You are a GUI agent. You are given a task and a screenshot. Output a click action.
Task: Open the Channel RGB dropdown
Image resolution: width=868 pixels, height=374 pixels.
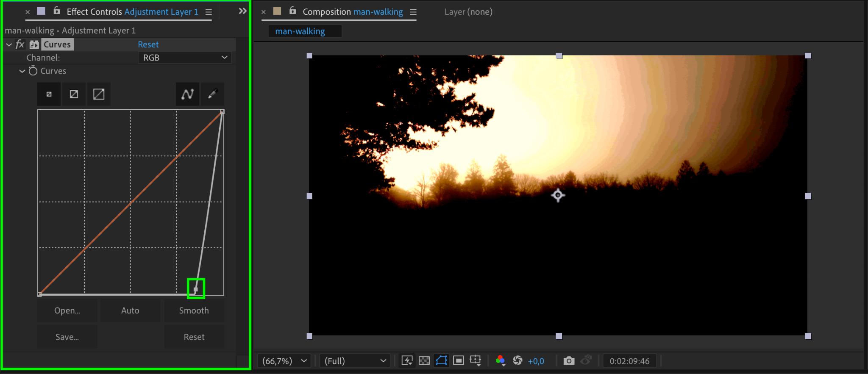click(185, 58)
